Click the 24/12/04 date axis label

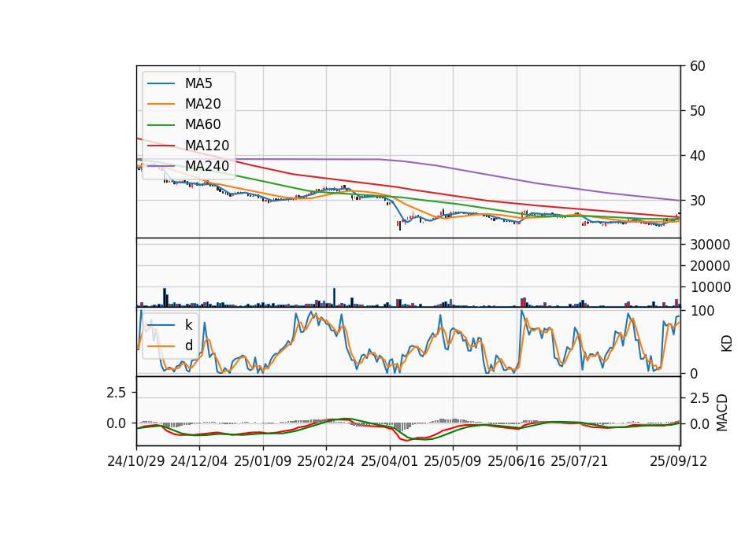point(199,461)
